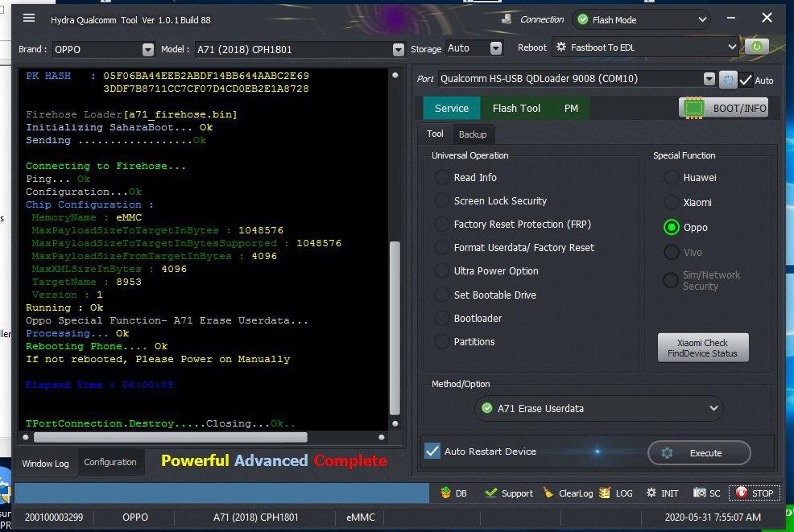794x532 pixels.
Task: Click log line Rebooting Phone.... Ok
Action: [96, 346]
